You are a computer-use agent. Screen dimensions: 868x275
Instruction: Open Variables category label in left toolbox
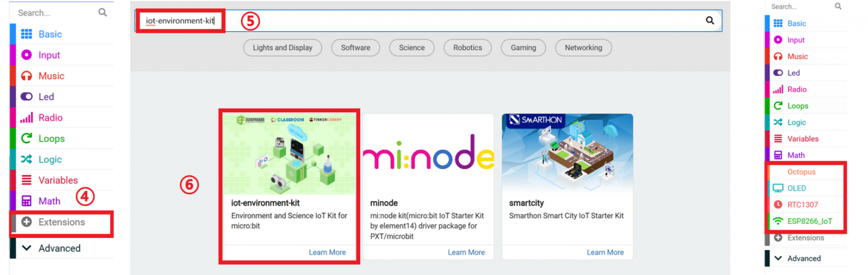[58, 180]
